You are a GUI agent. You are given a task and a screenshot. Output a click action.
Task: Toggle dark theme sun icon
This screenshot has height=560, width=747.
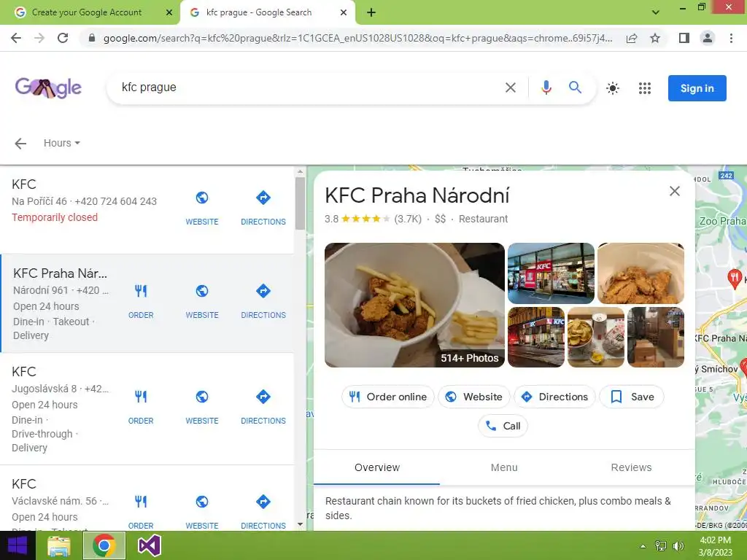(x=613, y=88)
